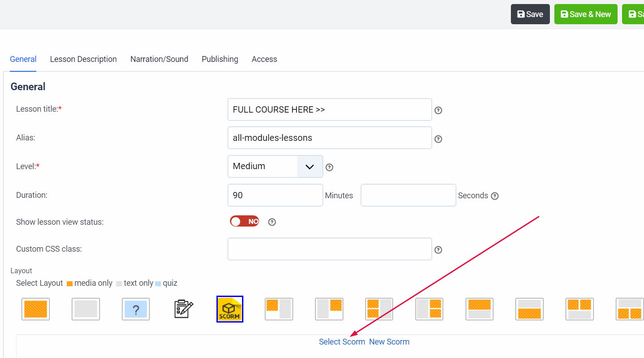644x358 pixels.
Task: Pick layout with two media left, text right
Action: 379,309
